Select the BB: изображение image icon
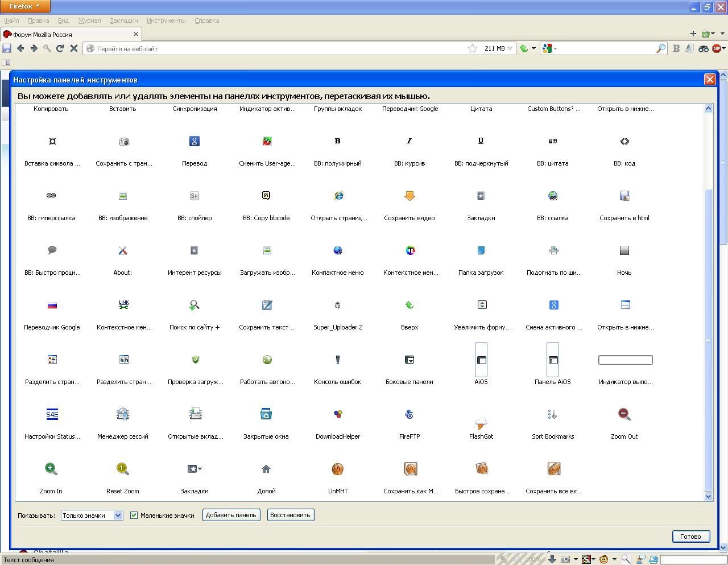Viewport: 728px width, 565px height. click(122, 196)
